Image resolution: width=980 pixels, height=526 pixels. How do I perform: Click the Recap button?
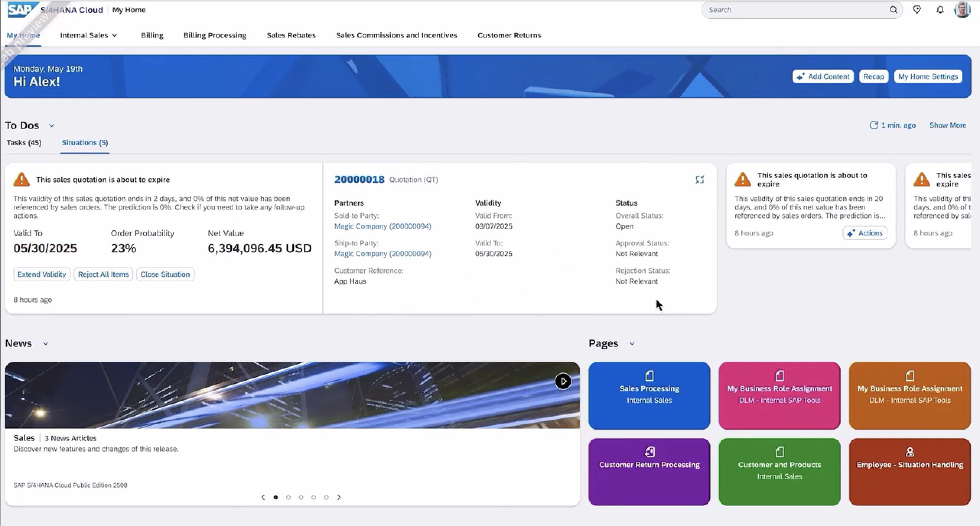click(x=873, y=76)
